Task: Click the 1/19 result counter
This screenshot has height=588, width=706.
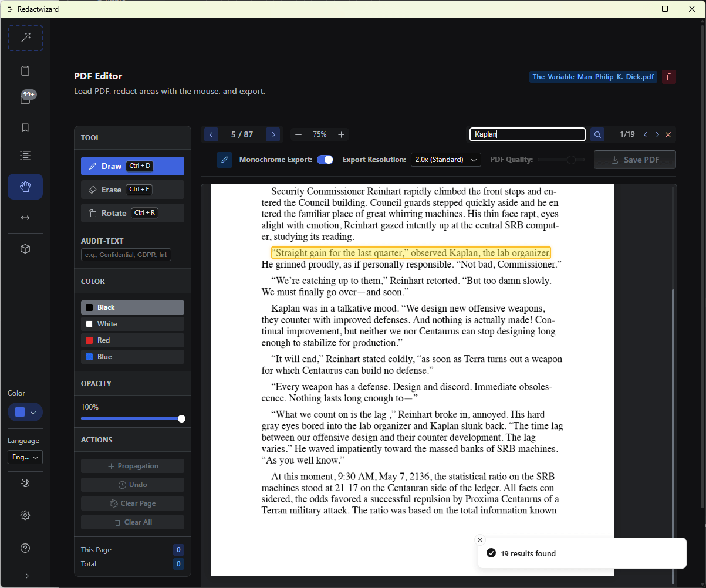Action: point(627,134)
